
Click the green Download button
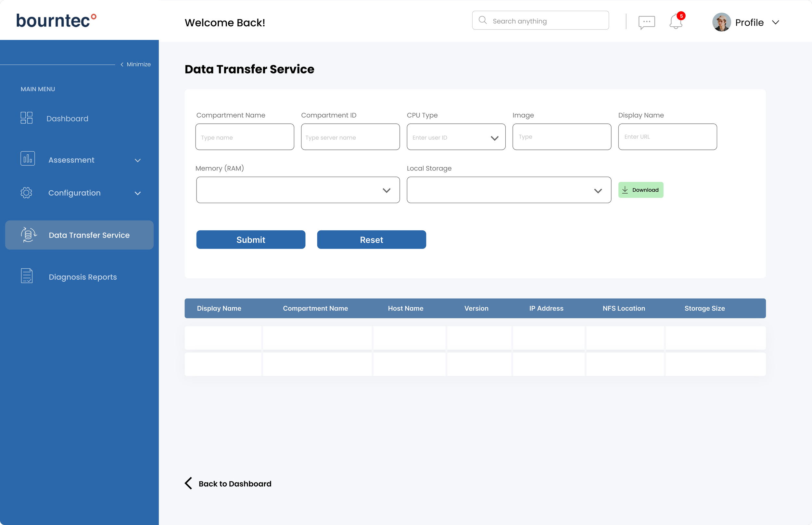pos(641,190)
